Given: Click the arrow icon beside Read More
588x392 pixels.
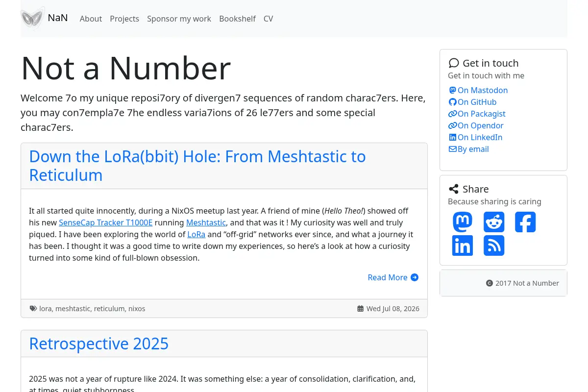Looking at the screenshot, I should click(x=415, y=277).
